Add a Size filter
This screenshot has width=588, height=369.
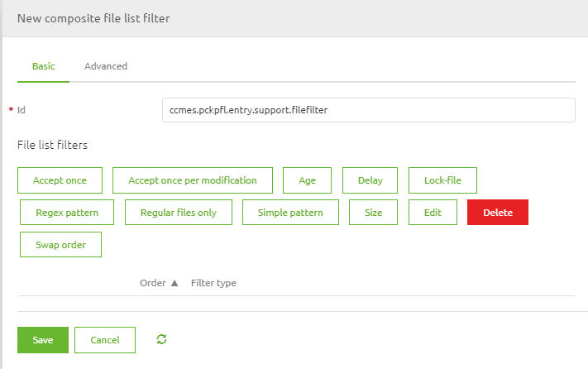coord(374,213)
